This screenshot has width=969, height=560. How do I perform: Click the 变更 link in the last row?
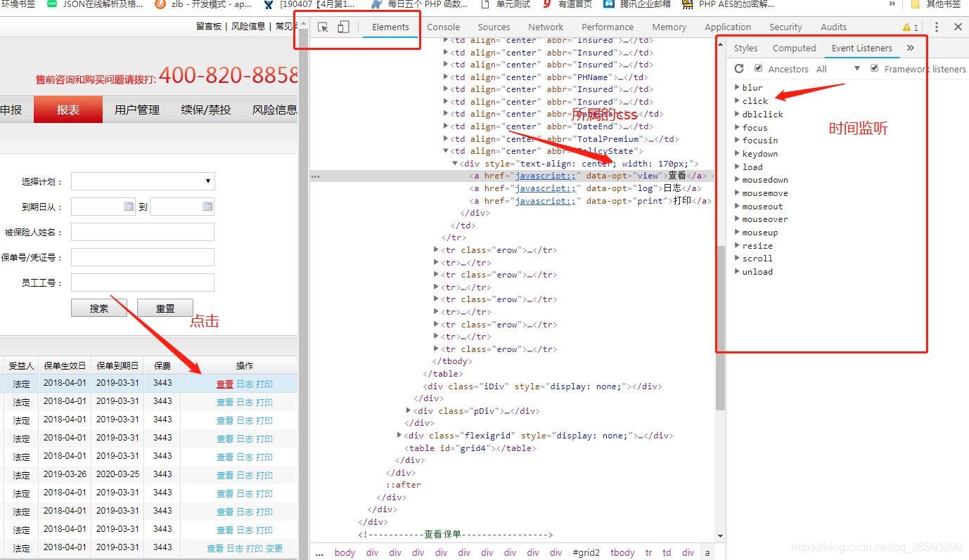click(x=274, y=548)
